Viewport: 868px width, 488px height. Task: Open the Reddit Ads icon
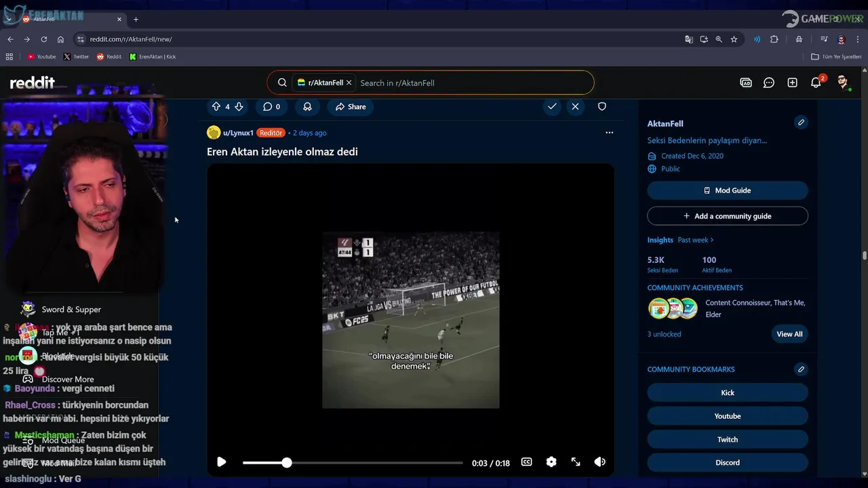pyautogui.click(x=746, y=83)
